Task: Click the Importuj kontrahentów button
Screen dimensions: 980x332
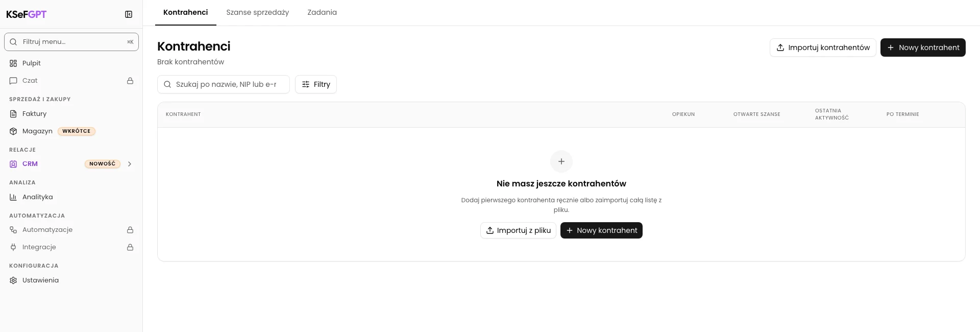Action: click(x=823, y=48)
